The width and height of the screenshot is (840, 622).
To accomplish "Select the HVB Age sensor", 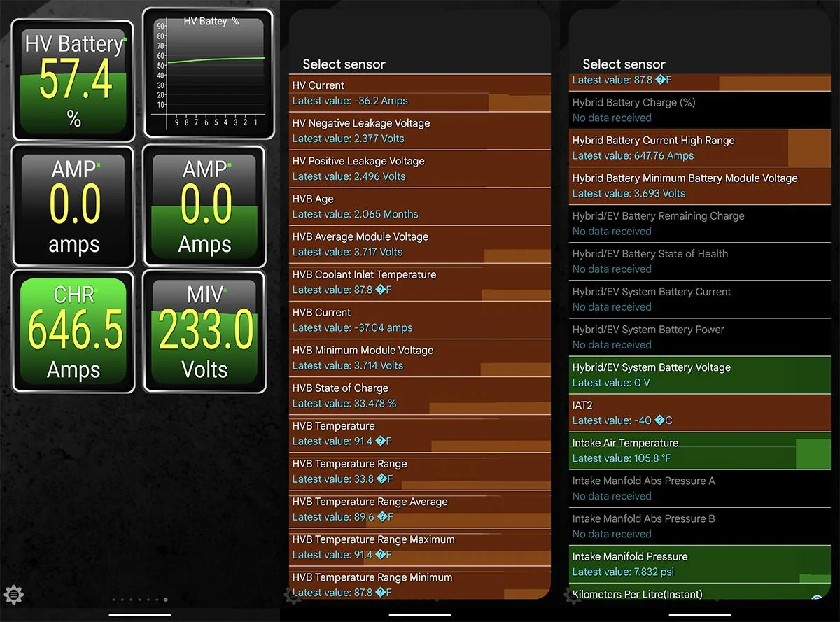I will 420,206.
